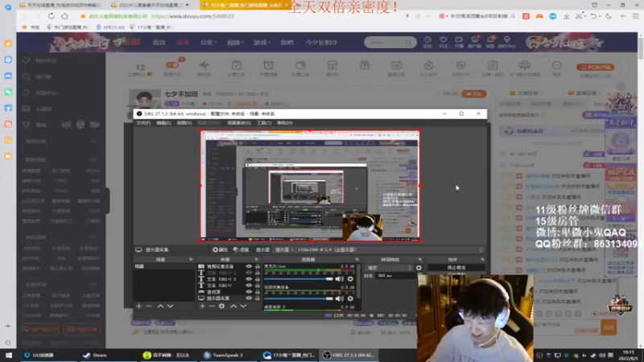
Task: Open source properties gear in Sources toolbar
Action: click(x=222, y=306)
